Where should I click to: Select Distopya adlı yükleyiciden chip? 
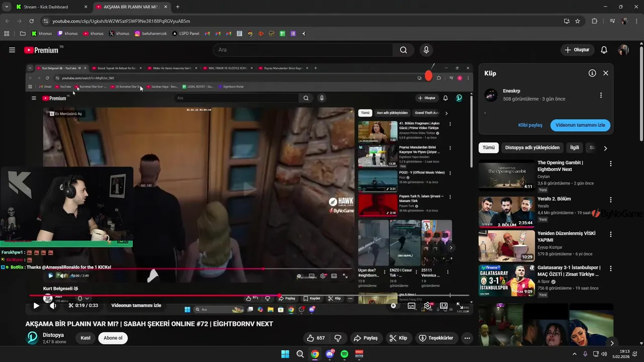[x=532, y=148]
